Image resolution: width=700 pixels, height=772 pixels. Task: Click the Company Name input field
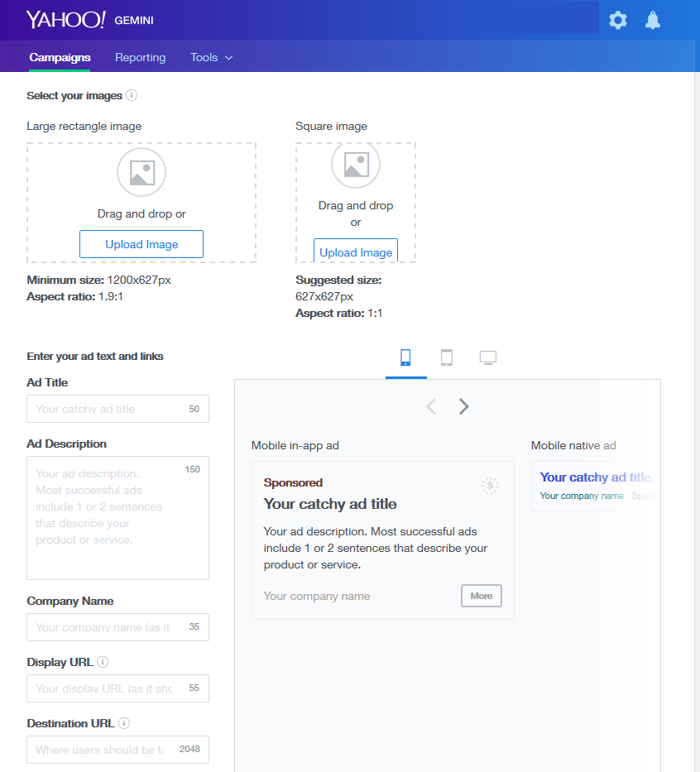(x=108, y=627)
